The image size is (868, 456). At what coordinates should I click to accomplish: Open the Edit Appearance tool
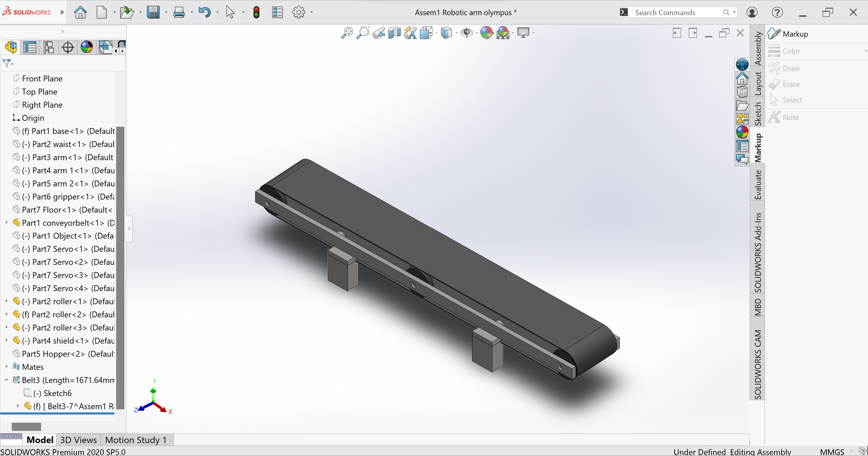486,33
